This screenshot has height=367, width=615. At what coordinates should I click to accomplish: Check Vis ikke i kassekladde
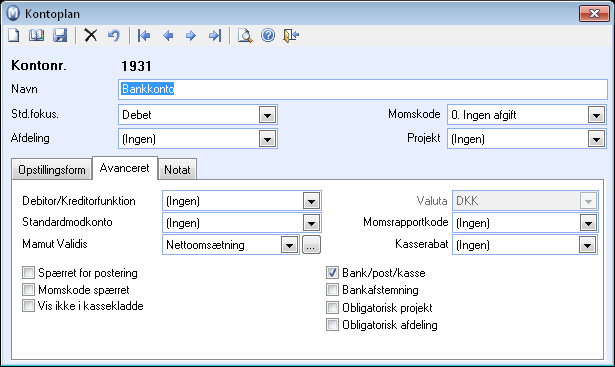(x=28, y=305)
